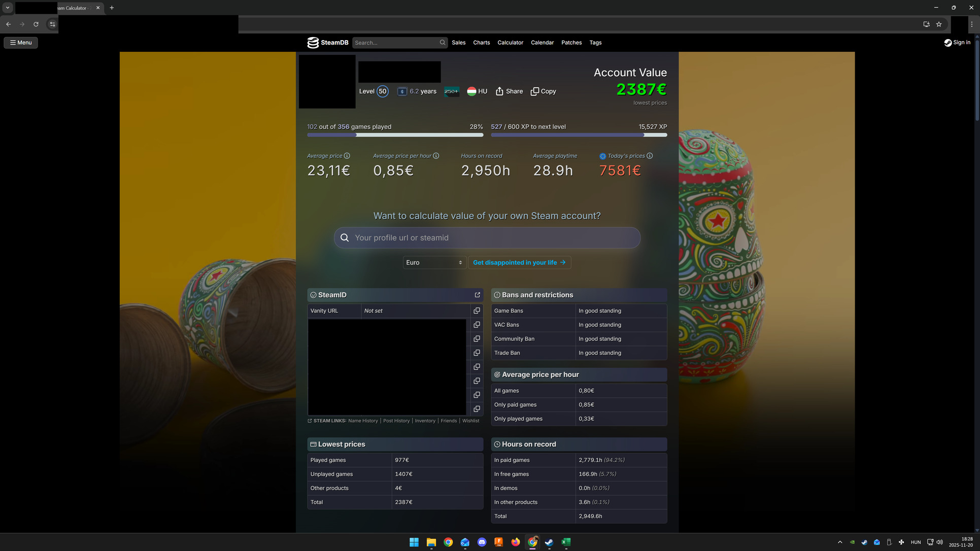Click Sign in via Steam
Viewport: 980px width, 551px height.
pos(957,43)
